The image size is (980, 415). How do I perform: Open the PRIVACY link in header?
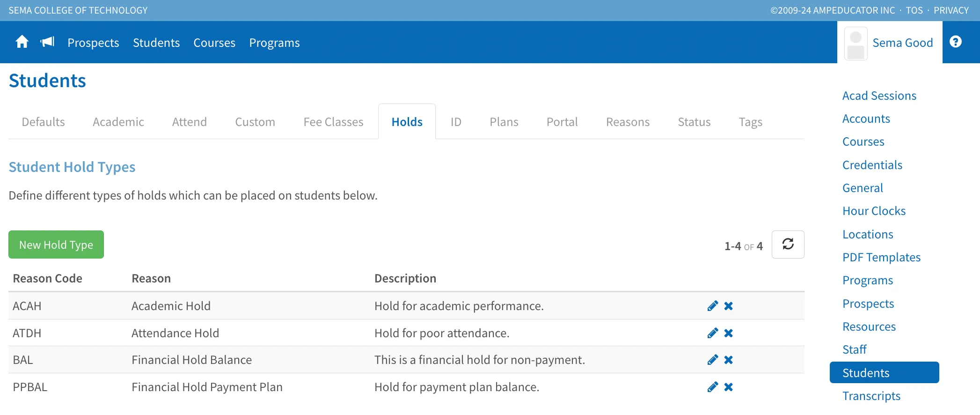[x=951, y=10]
